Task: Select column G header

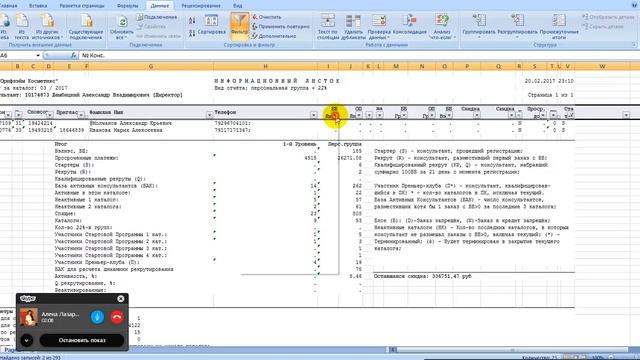Action: coord(151,66)
